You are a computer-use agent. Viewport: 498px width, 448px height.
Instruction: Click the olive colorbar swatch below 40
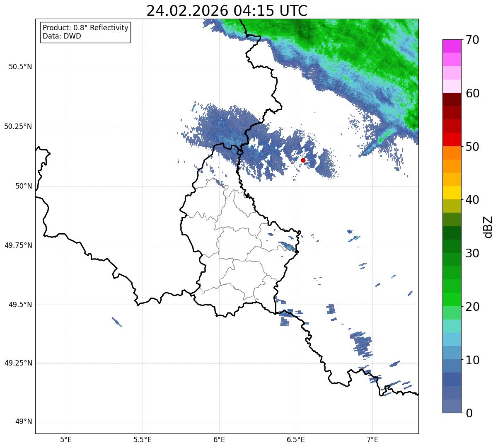(x=452, y=206)
